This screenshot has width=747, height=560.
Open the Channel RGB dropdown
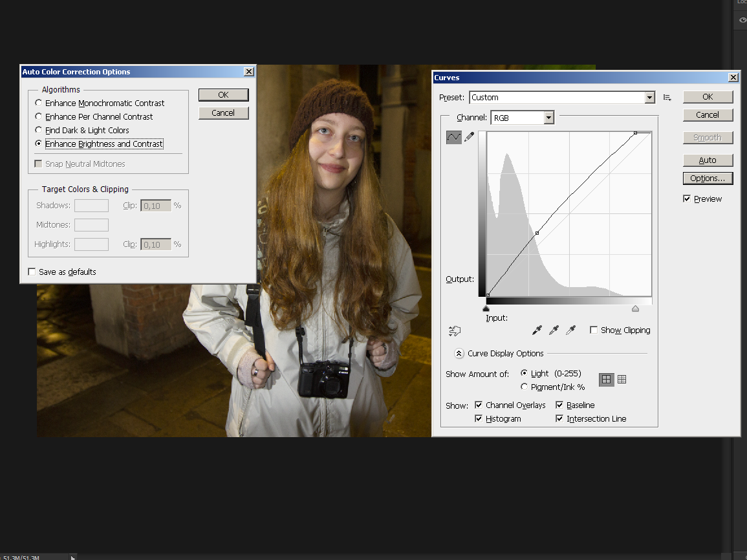coord(548,118)
